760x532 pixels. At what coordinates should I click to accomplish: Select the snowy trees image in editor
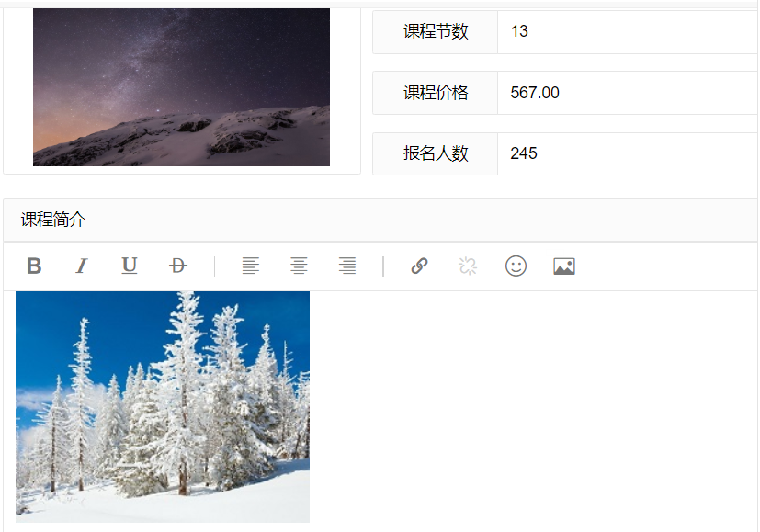163,406
